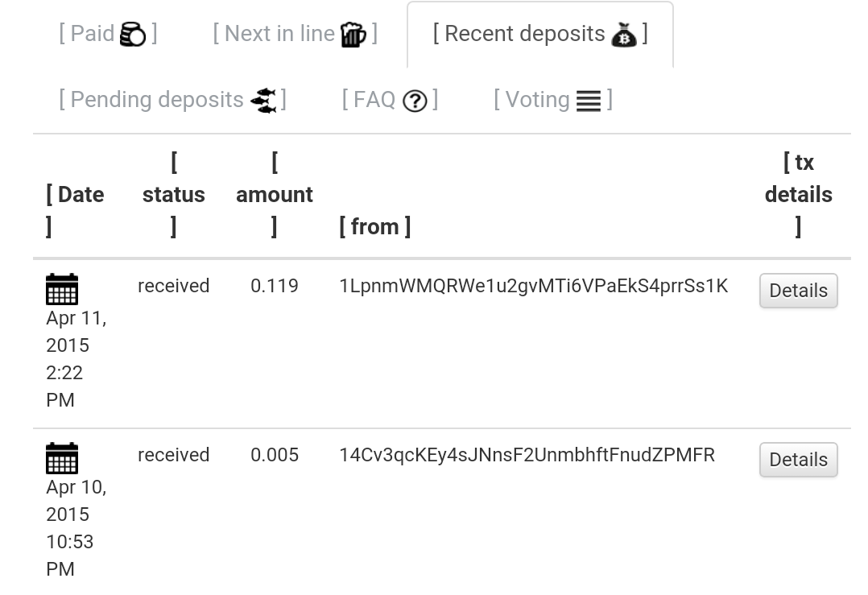
Task: Click the amount column header
Action: click(x=275, y=195)
